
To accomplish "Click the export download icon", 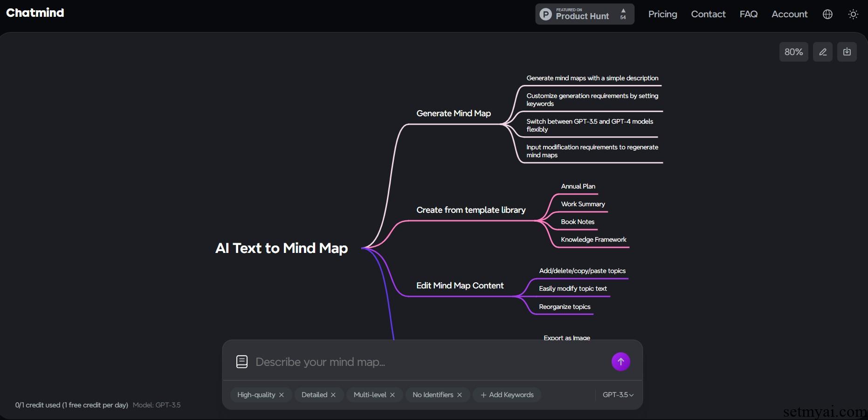I will click(847, 52).
